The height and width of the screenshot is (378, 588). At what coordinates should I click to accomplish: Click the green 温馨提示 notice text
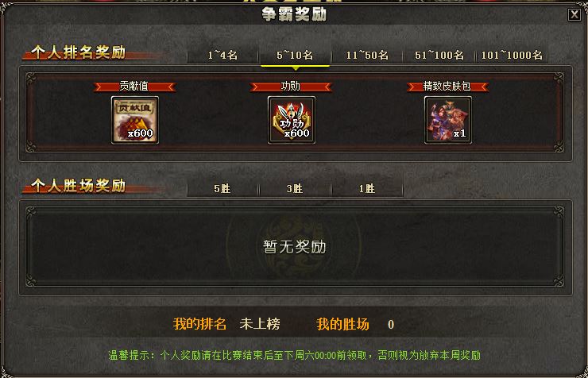click(x=294, y=355)
